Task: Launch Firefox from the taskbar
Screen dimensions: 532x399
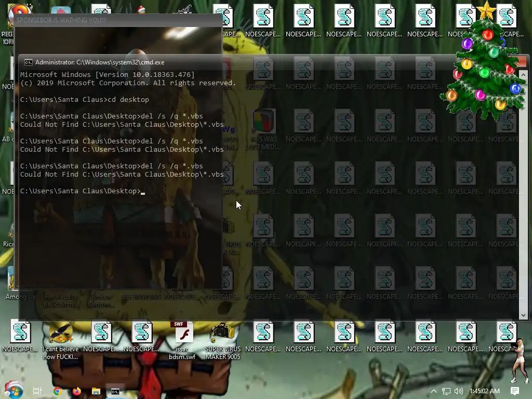Action: (77, 391)
